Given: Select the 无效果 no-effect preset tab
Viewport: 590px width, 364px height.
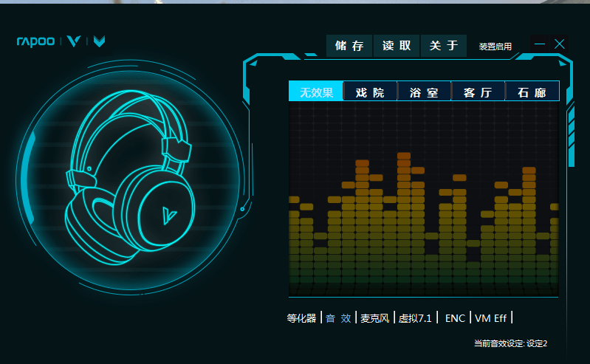Looking at the screenshot, I should coord(316,92).
